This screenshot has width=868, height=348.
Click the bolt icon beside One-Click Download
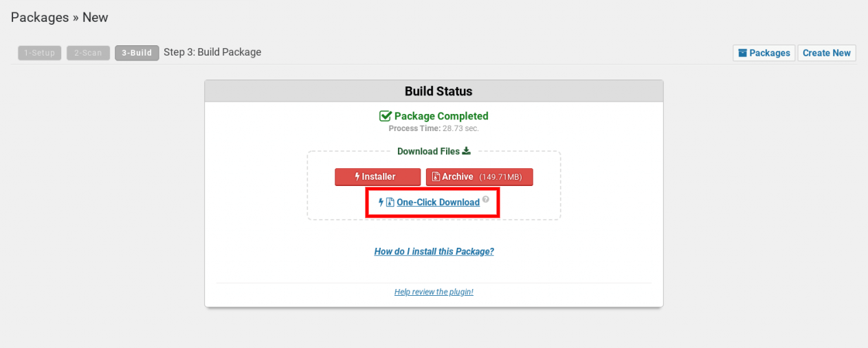tap(381, 202)
